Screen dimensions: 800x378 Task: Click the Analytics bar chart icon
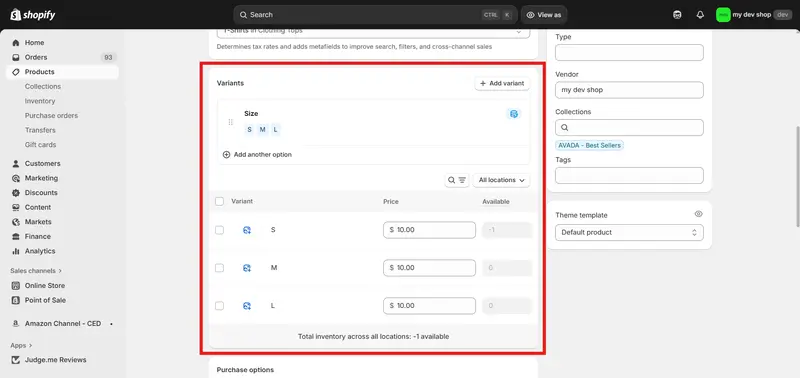point(16,251)
